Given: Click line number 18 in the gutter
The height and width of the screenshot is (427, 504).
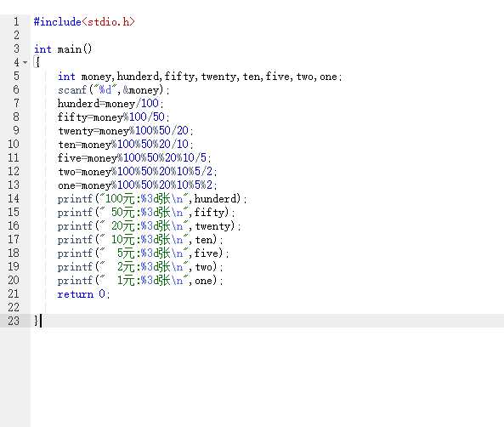Looking at the screenshot, I should tap(14, 253).
